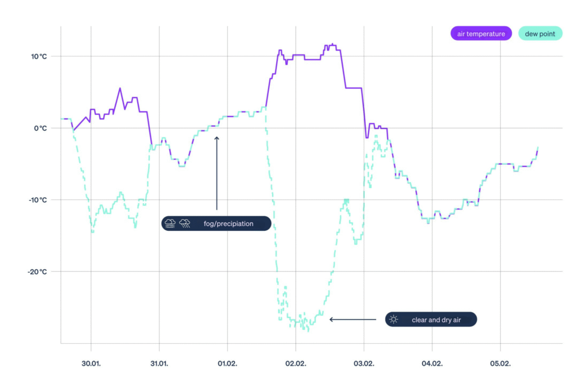This screenshot has width=588, height=392.
Task: Toggle the dew point legend pill
Action: [540, 34]
